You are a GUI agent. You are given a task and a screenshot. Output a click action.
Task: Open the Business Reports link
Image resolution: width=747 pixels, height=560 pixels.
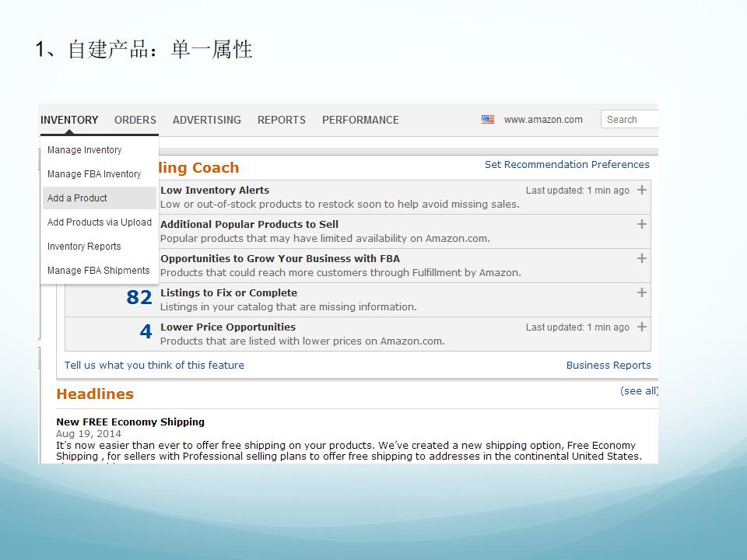click(608, 366)
